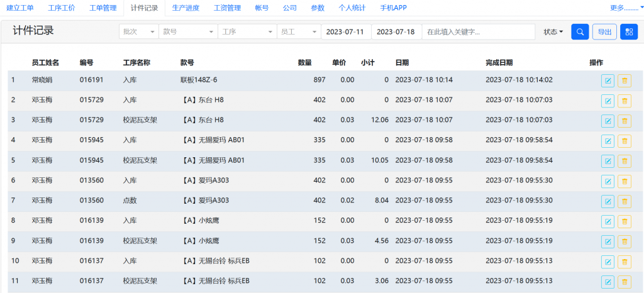Click the blue search magnifier button
The width and height of the screenshot is (644, 293).
pyautogui.click(x=580, y=31)
